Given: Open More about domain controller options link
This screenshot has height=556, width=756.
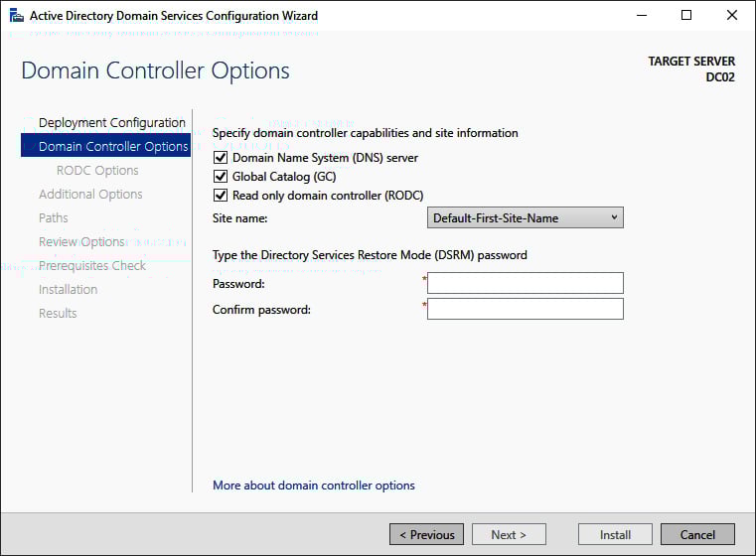Looking at the screenshot, I should tap(314, 486).
